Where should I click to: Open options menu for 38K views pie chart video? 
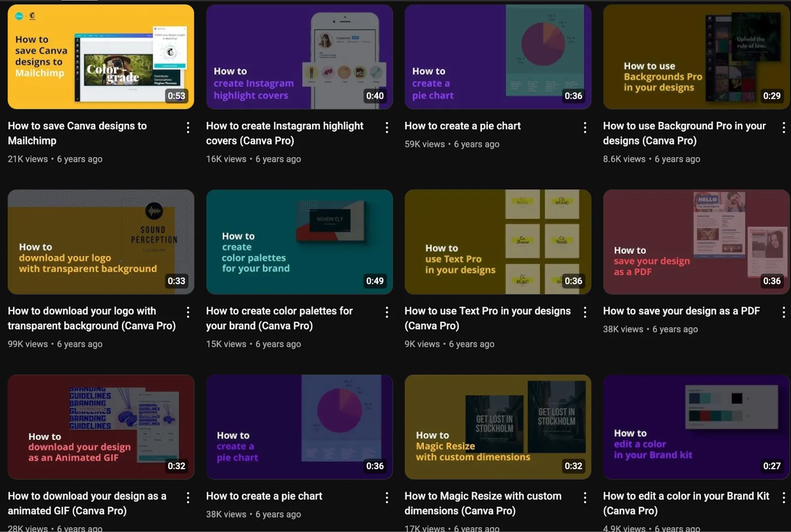pos(387,497)
